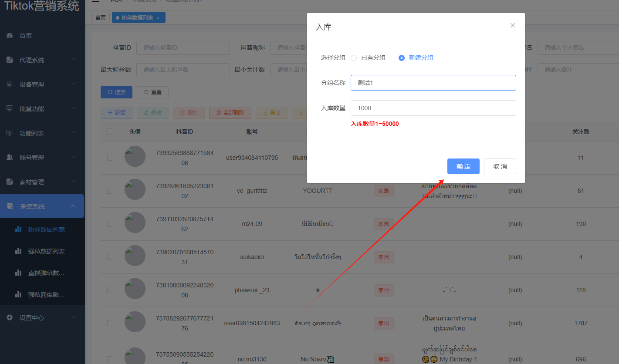Click the 导出 export button
This screenshot has width=619, height=364.
tap(271, 113)
